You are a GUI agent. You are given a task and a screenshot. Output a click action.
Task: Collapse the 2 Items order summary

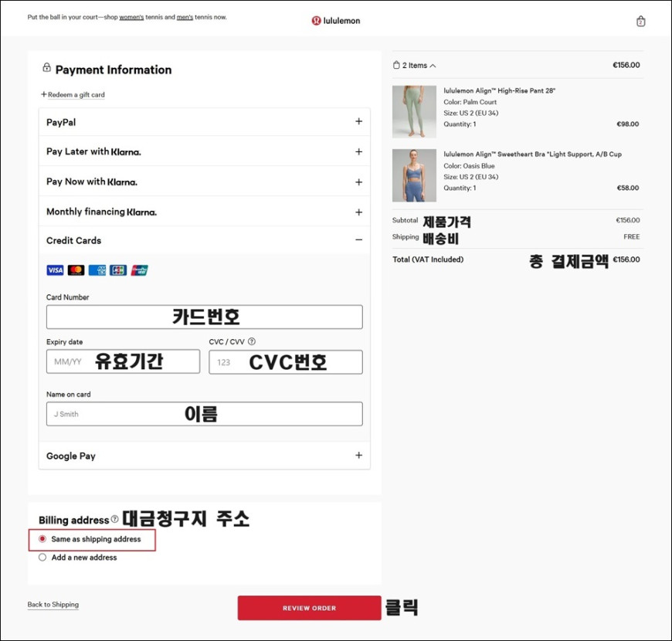[x=415, y=66]
